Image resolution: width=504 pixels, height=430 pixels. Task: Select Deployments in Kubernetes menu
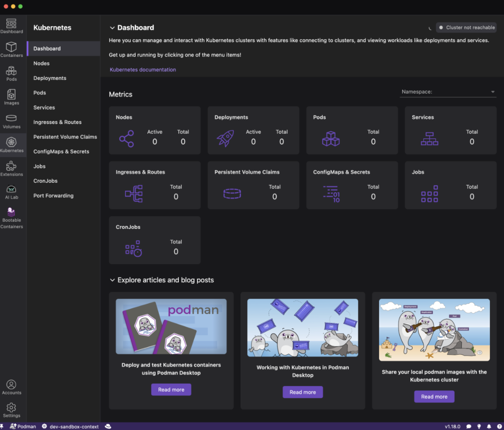[x=50, y=78]
